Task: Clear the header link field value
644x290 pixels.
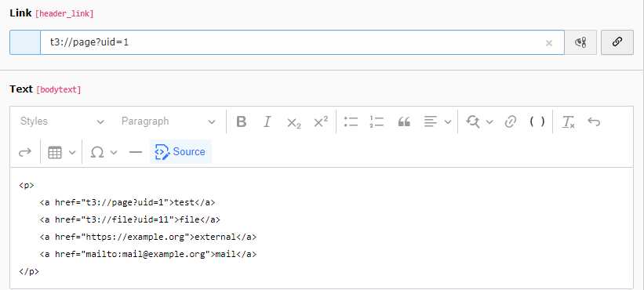Action: tap(549, 42)
